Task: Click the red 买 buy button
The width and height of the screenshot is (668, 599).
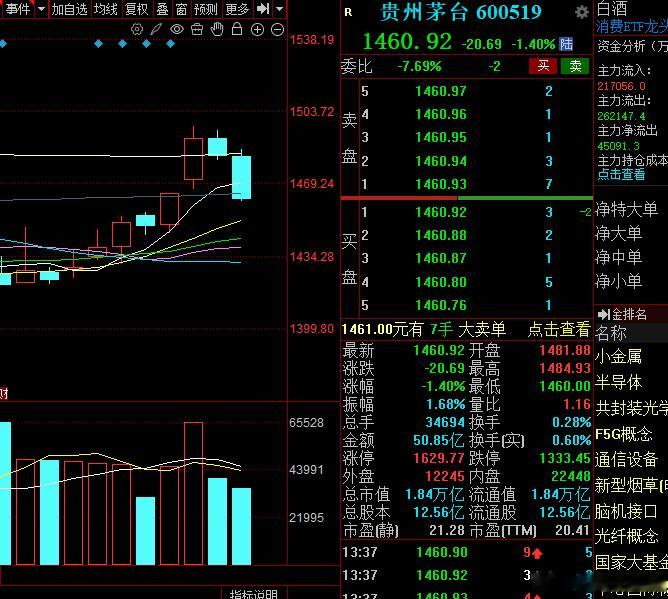Action: pyautogui.click(x=543, y=66)
